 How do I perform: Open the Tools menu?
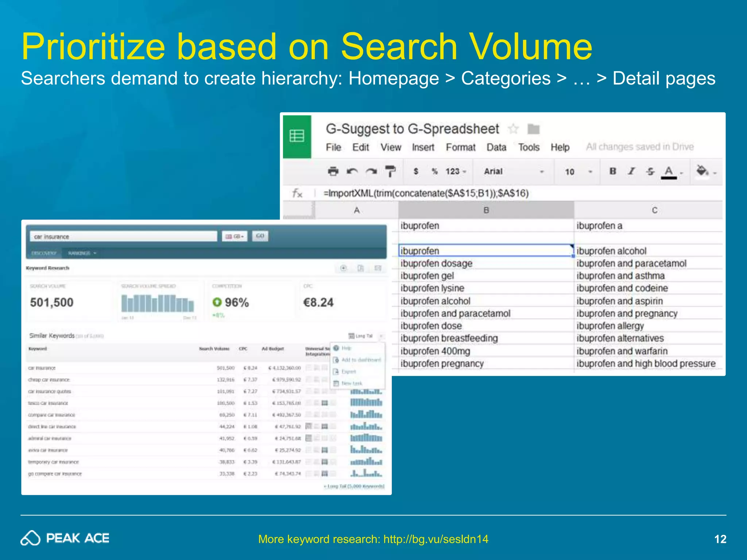tap(529, 147)
